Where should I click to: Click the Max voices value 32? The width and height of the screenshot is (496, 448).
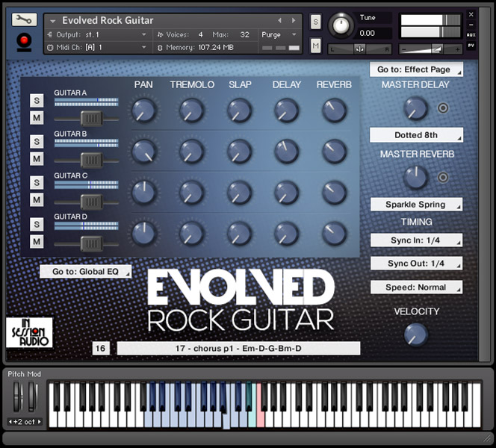click(x=244, y=35)
